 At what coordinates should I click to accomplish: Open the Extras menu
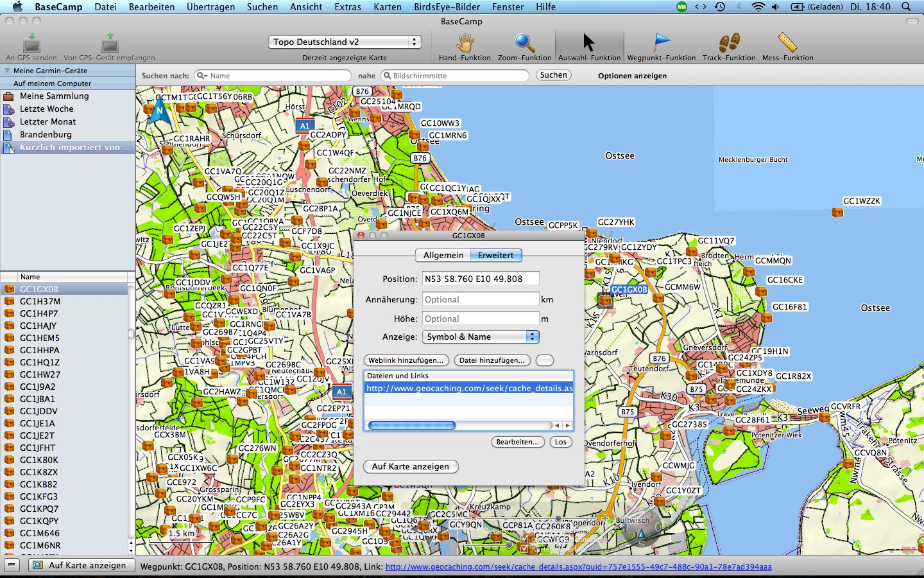click(348, 7)
